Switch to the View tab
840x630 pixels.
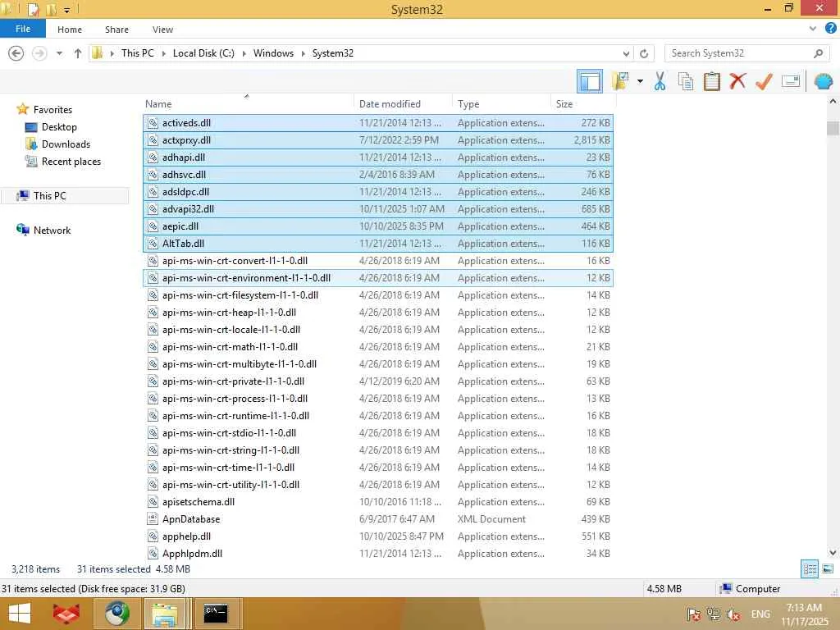coord(162,30)
